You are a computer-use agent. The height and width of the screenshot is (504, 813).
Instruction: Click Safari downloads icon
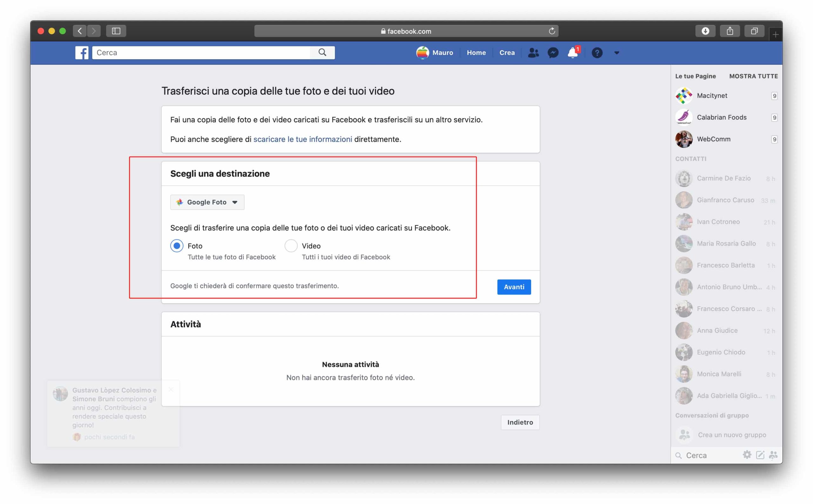(705, 31)
